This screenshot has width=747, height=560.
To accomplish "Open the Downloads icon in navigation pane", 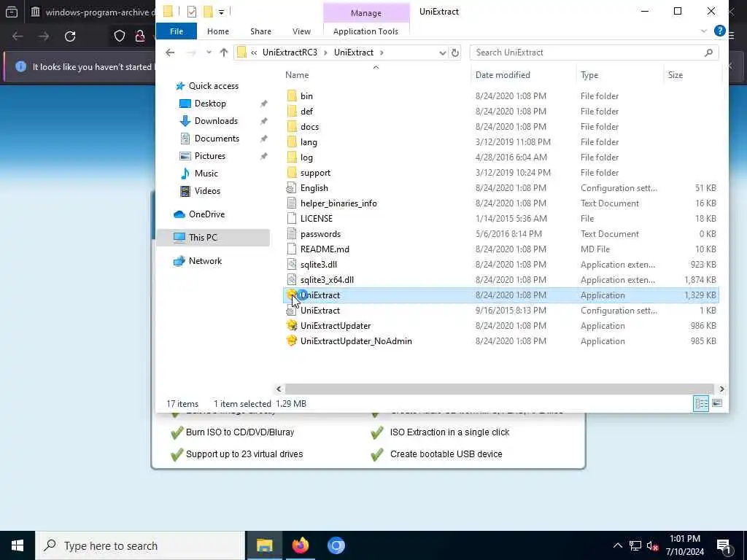I will tap(185, 121).
